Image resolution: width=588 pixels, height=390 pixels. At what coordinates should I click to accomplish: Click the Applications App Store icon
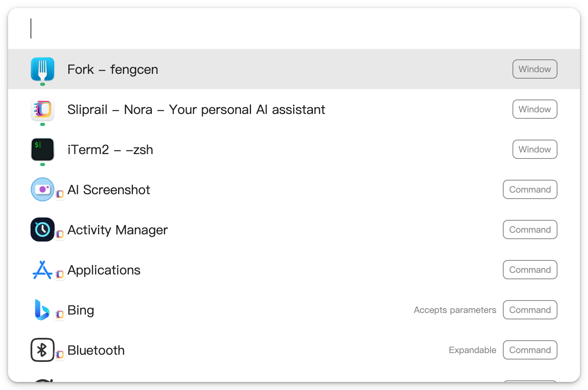click(x=43, y=270)
